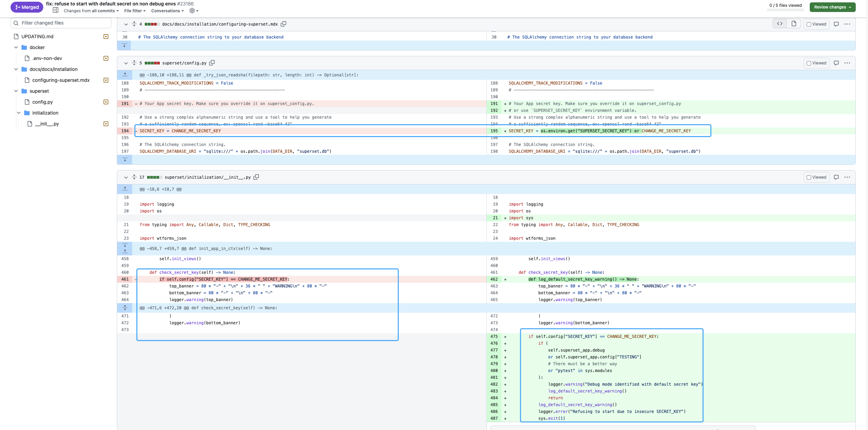The width and height of the screenshot is (868, 430).
Task: Toggle the file tree sidebar
Action: 56,11
